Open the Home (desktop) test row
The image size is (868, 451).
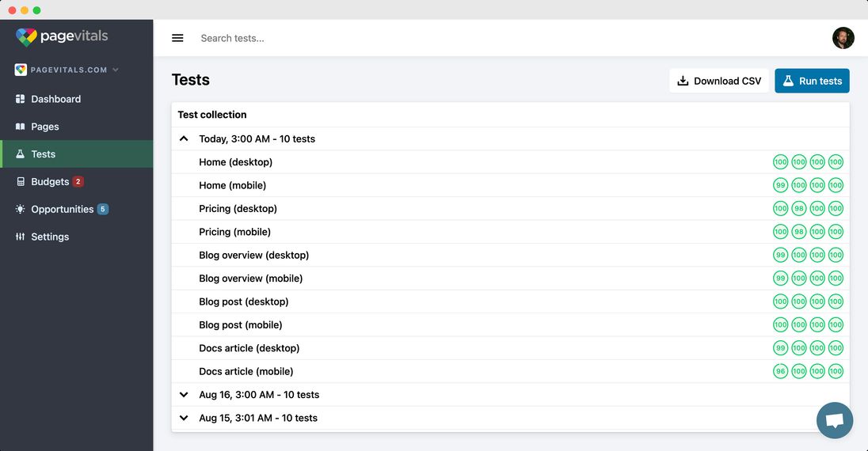(x=235, y=162)
